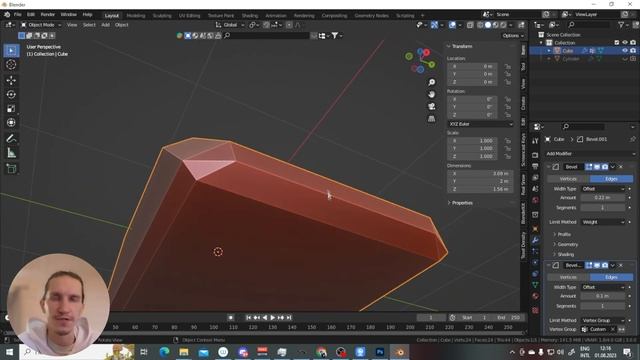640x360 pixels.
Task: Expand the Properties section in sidebar
Action: tap(460, 203)
